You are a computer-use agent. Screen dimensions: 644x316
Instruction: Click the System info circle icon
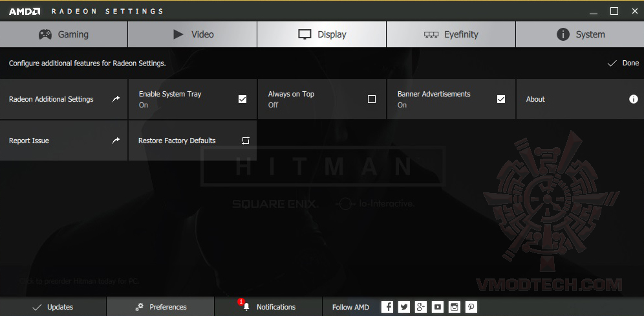pyautogui.click(x=563, y=34)
